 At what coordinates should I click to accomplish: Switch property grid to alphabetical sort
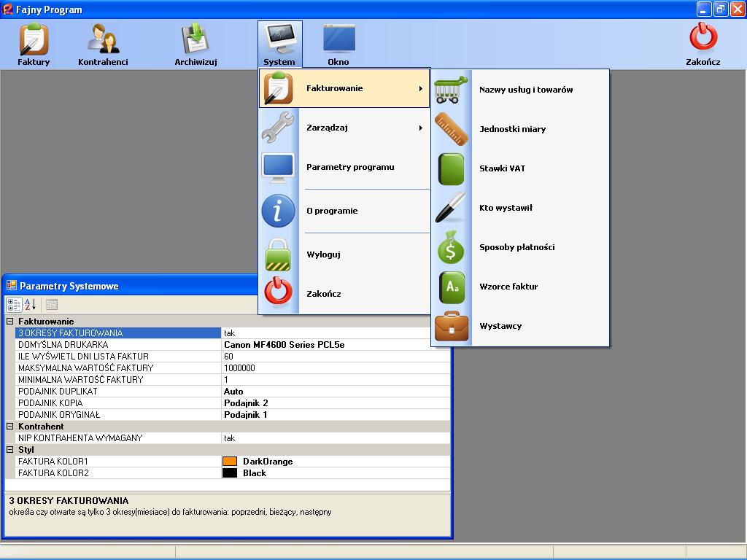click(30, 305)
